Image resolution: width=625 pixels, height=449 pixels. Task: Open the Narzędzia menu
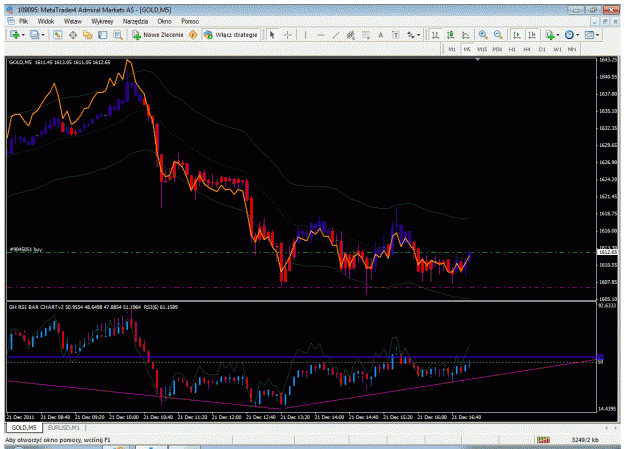[x=135, y=21]
